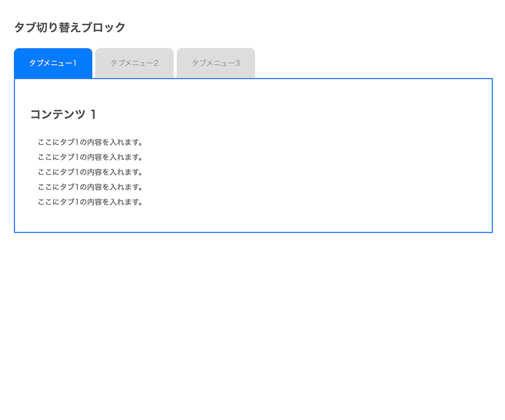Click the third line of tab content text
The width and height of the screenshot is (505, 420).
(x=90, y=172)
